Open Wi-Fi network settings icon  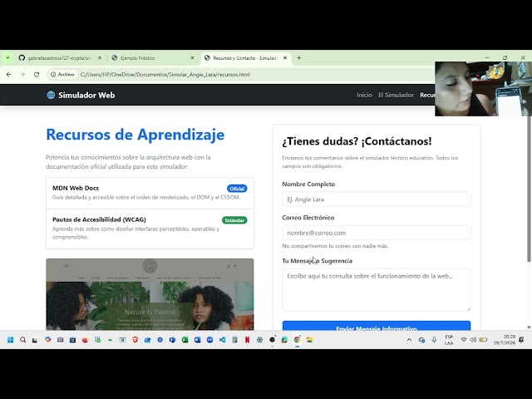464,340
